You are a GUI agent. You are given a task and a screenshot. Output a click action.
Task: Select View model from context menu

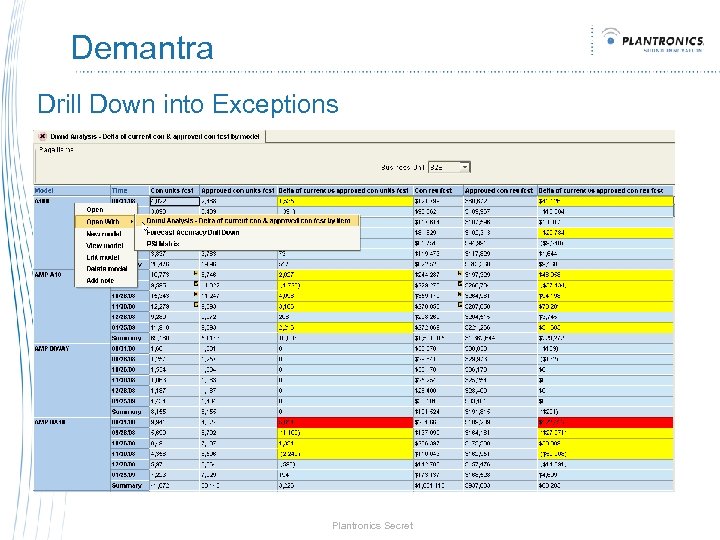pos(106,245)
